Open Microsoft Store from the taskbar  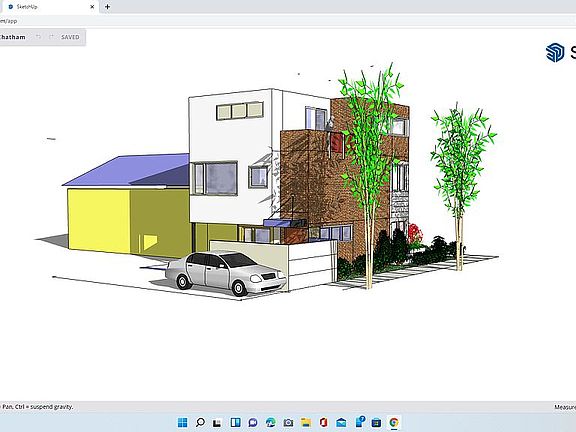(376, 422)
